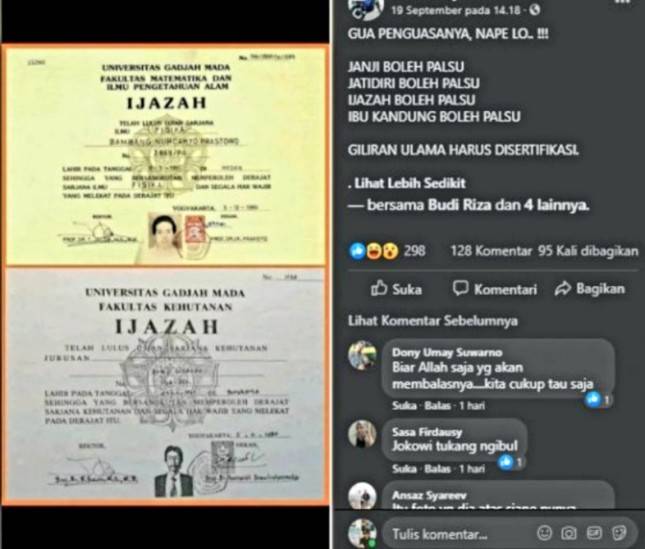
Task: Click the sticker icon in comment box
Action: pyautogui.click(x=619, y=533)
